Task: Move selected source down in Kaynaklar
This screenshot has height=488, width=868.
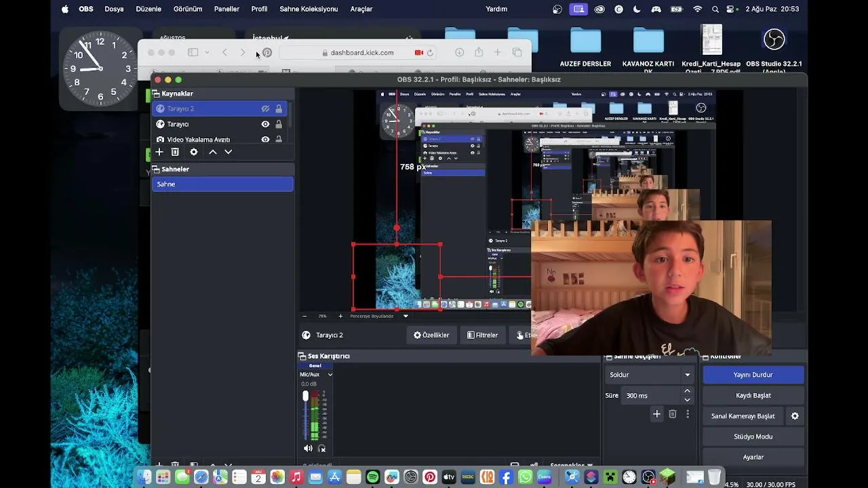Action: click(x=229, y=152)
